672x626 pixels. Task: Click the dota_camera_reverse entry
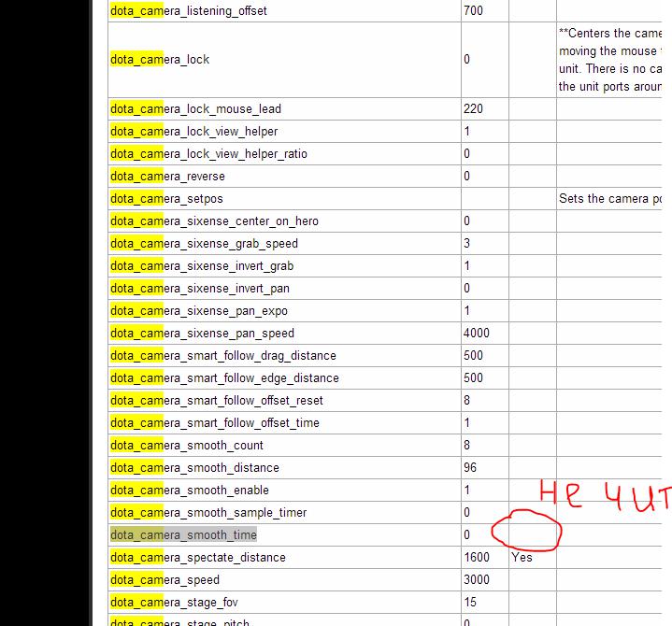coord(167,176)
